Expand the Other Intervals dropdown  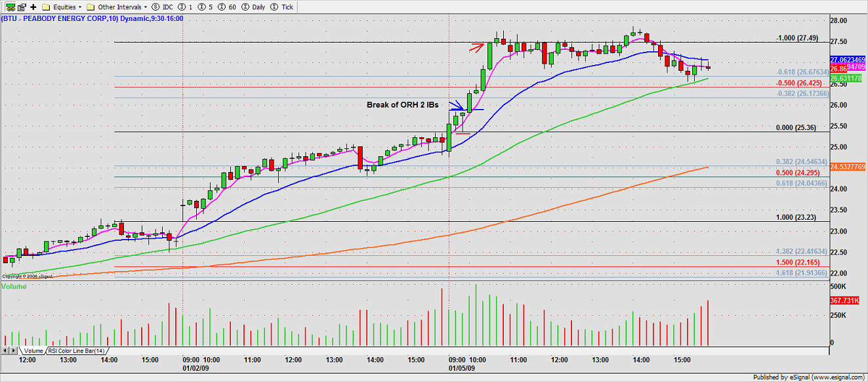[x=118, y=6]
